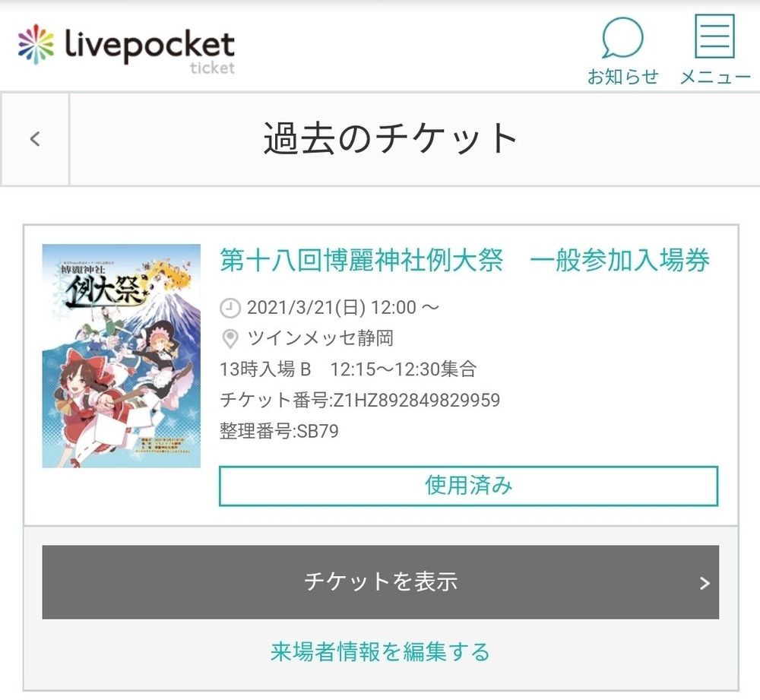Click the location pin icon beside venue
Screen dimensions: 760x700
pos(230,339)
